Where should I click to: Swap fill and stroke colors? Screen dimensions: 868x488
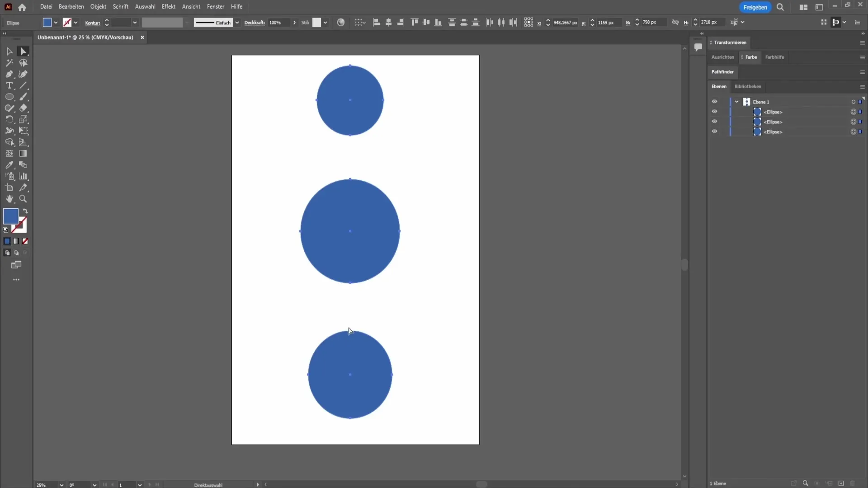(25, 211)
